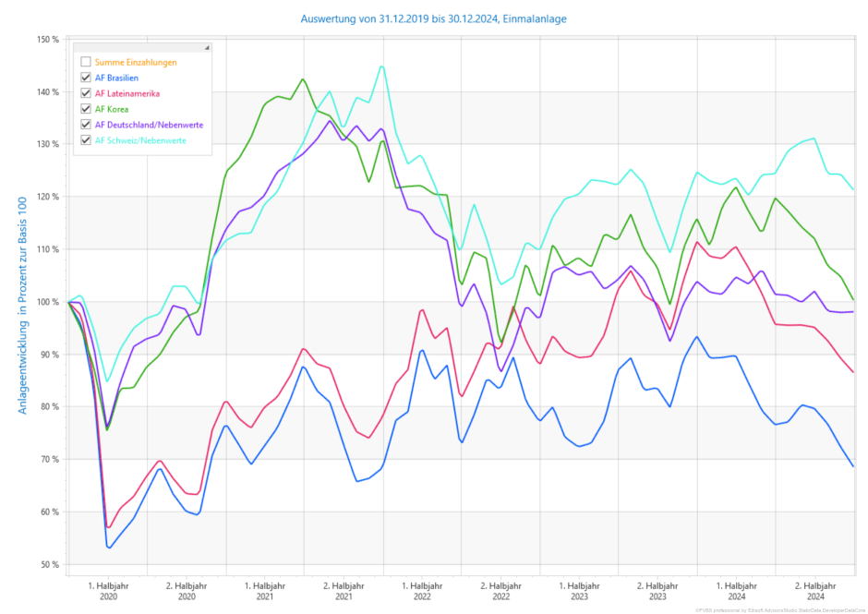Disable the AF Deutschland/Nebenwerte checkbox
This screenshot has width=868, height=614.
pos(86,125)
